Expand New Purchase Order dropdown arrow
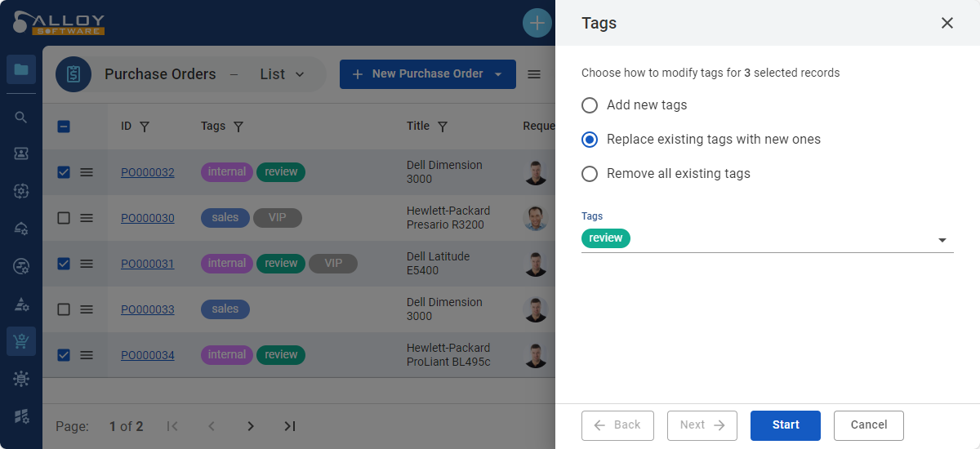This screenshot has height=449, width=980. point(499,74)
